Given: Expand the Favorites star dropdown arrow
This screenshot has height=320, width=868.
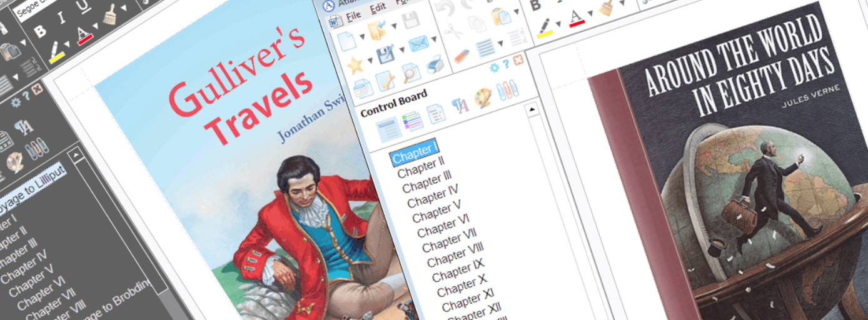Looking at the screenshot, I should pos(370,61).
